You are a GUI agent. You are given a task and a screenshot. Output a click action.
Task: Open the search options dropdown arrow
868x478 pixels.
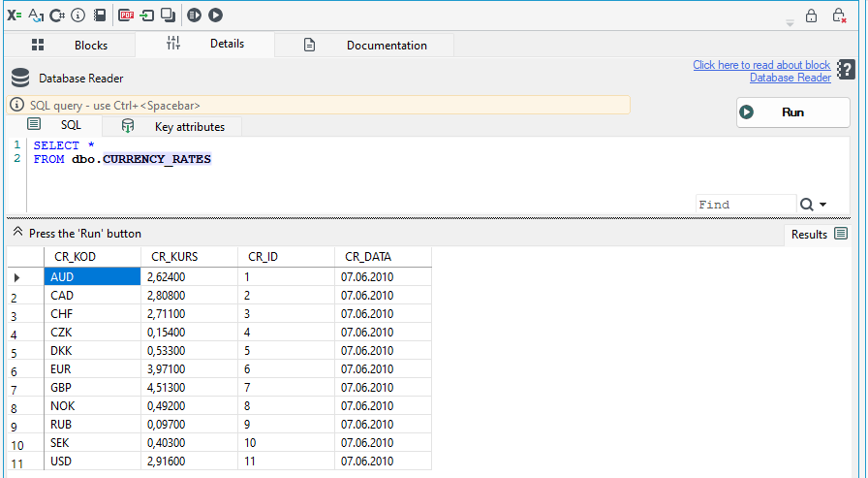pyautogui.click(x=823, y=205)
